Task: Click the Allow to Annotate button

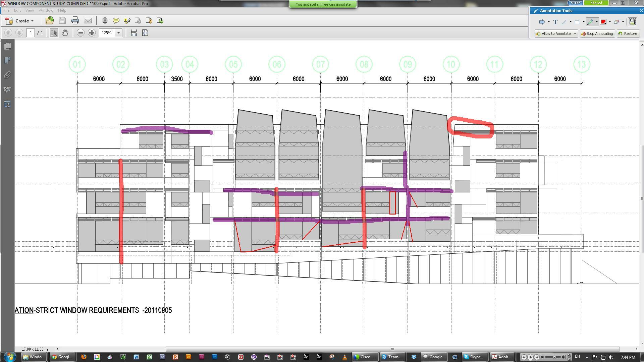Action: (556, 34)
